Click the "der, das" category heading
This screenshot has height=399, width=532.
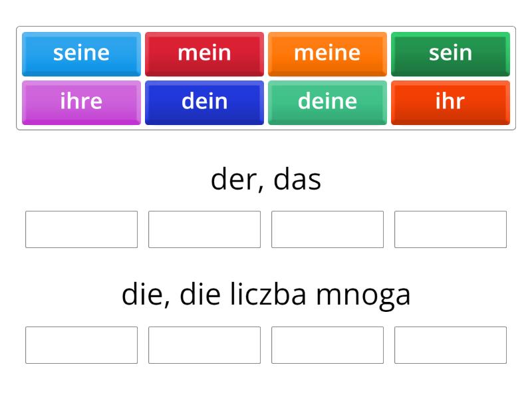point(266,178)
